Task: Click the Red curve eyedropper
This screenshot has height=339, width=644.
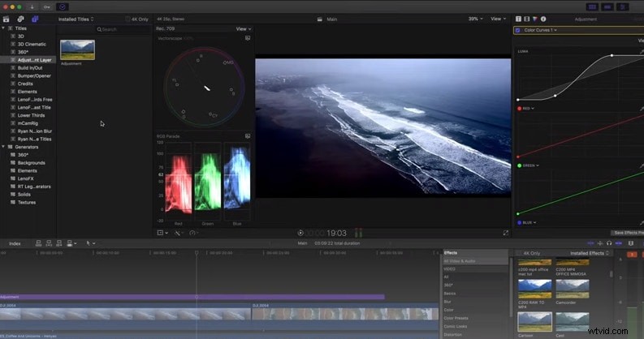Action: (x=642, y=109)
